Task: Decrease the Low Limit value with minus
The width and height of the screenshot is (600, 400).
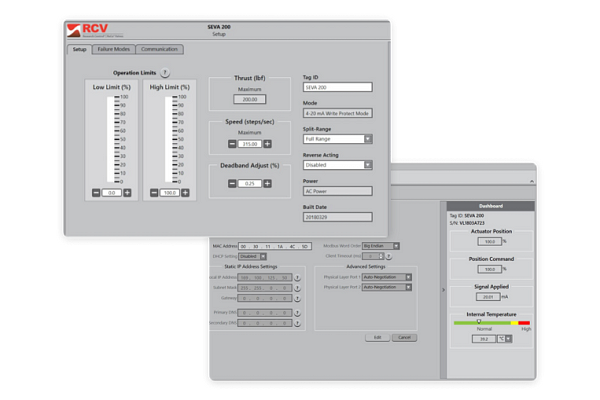Action: click(96, 193)
